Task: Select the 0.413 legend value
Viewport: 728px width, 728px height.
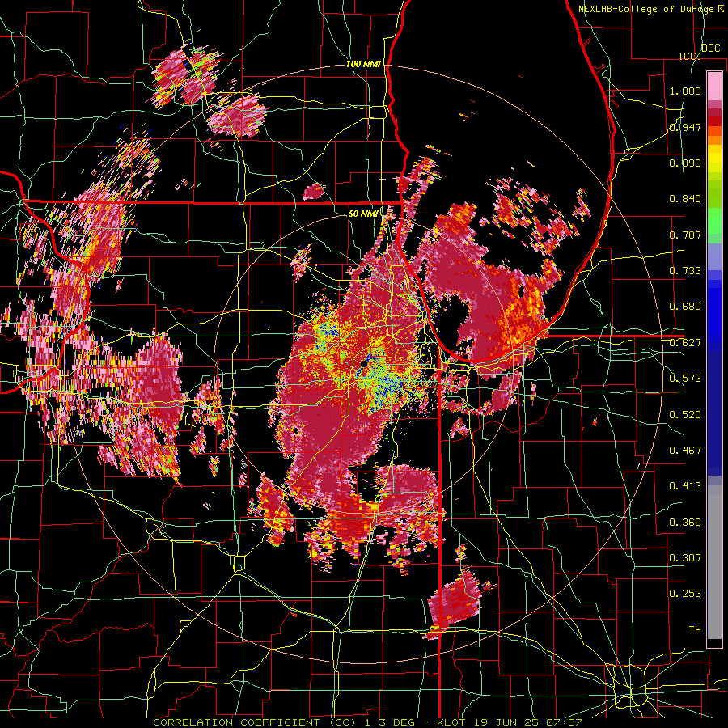Action: tap(685, 486)
